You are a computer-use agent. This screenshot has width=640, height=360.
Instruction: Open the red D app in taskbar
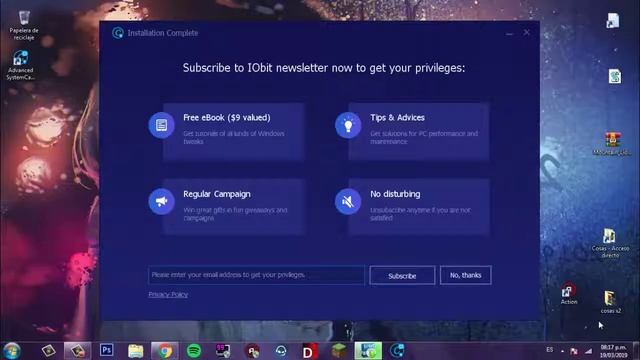point(309,351)
